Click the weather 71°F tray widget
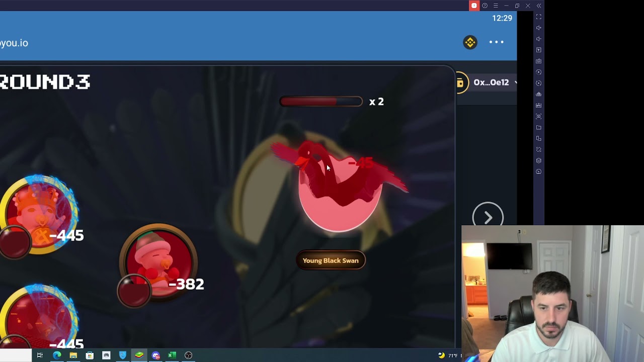 point(449,355)
